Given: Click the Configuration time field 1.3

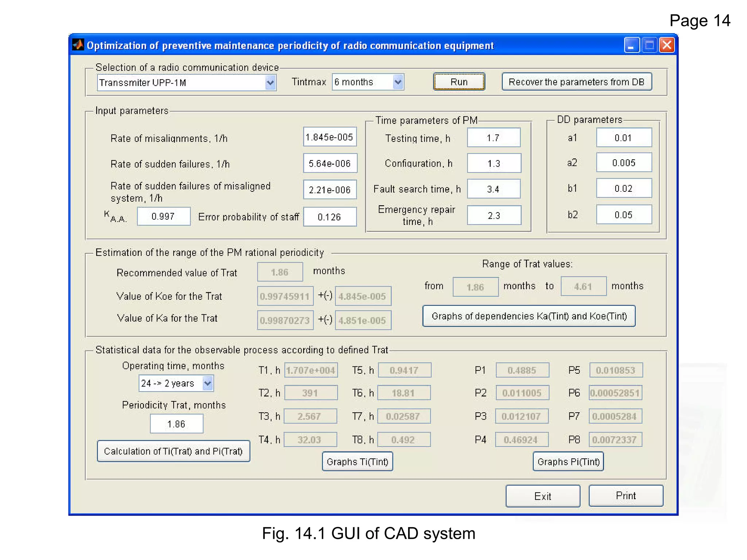Looking at the screenshot, I should [494, 163].
